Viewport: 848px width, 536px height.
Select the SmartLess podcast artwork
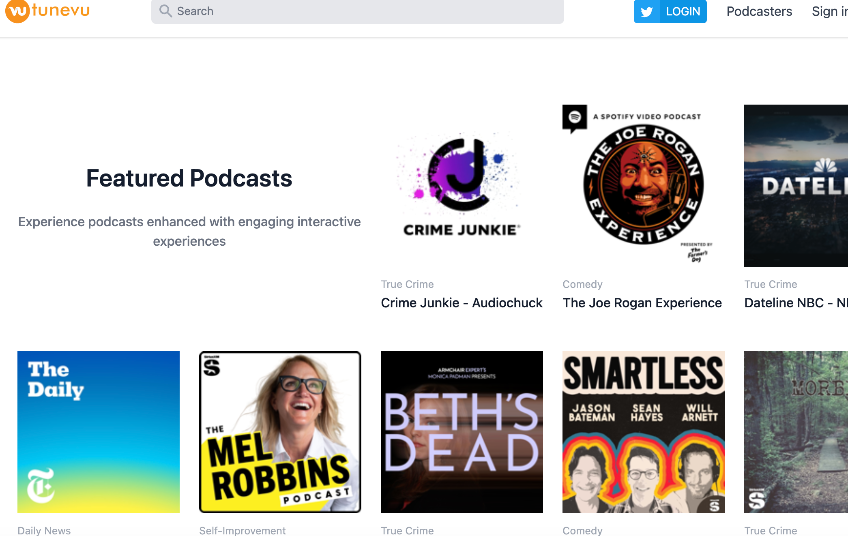click(x=643, y=431)
